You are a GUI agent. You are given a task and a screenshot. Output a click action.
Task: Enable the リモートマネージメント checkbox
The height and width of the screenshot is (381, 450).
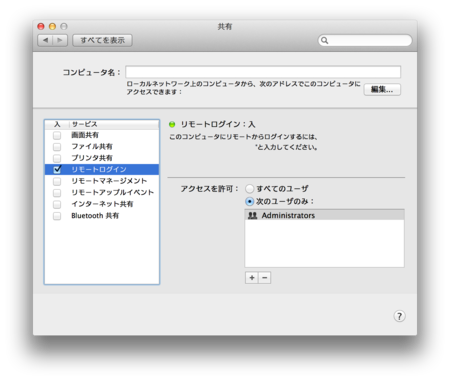(57, 181)
